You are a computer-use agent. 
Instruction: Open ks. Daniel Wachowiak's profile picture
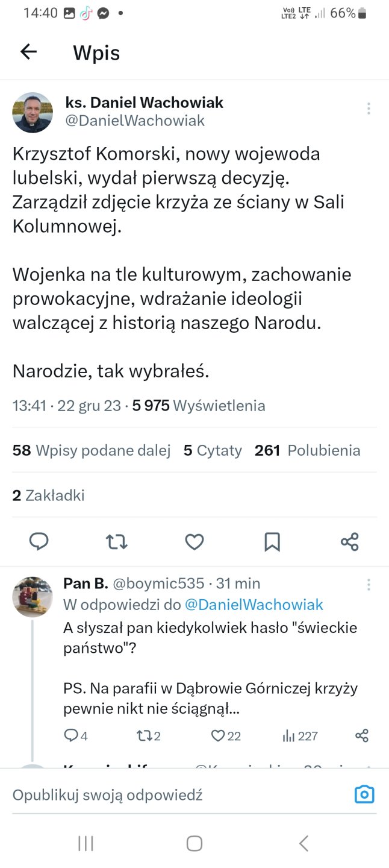[x=33, y=112]
